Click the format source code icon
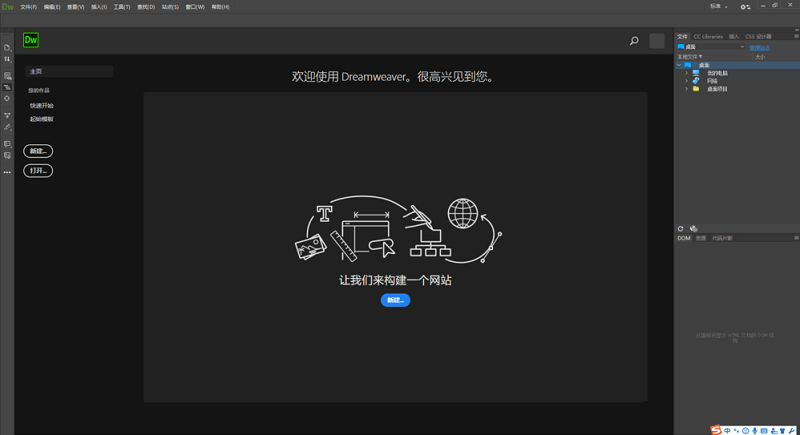This screenshot has width=800, height=435. click(7, 115)
